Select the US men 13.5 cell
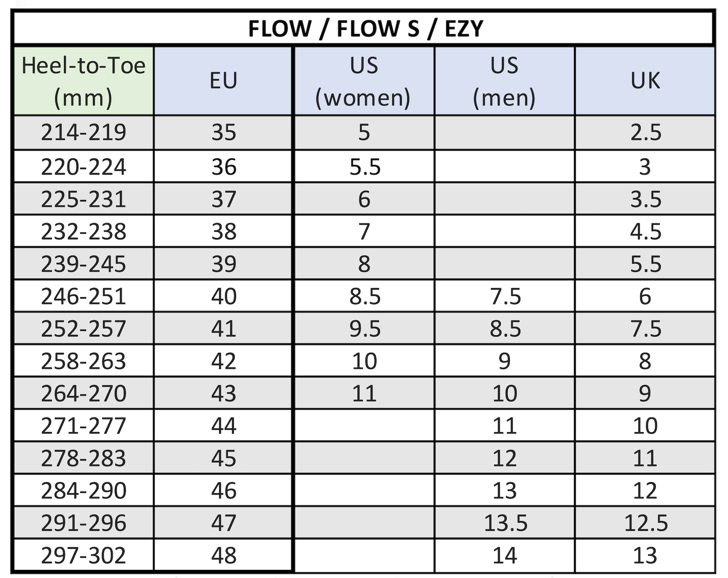728x578 pixels. tap(505, 523)
